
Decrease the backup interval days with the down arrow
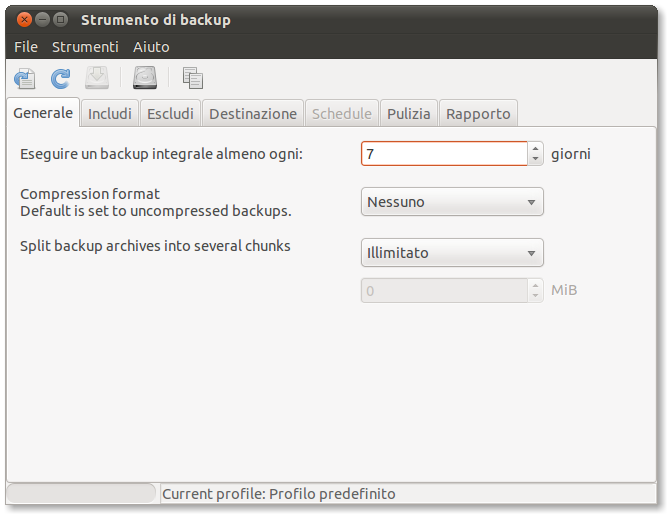click(536, 159)
